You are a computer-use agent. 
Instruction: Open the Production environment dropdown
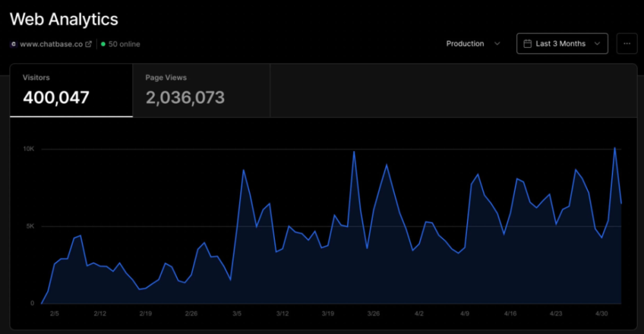(x=473, y=44)
